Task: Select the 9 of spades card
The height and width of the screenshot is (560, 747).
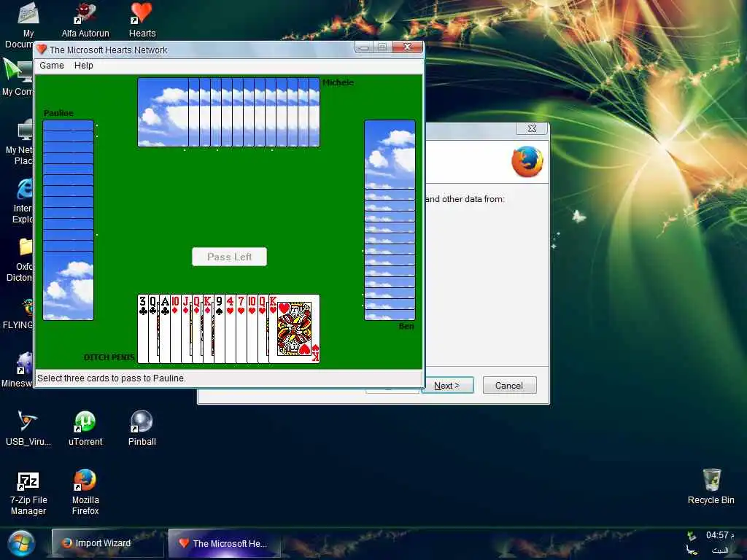Action: pyautogui.click(x=219, y=329)
